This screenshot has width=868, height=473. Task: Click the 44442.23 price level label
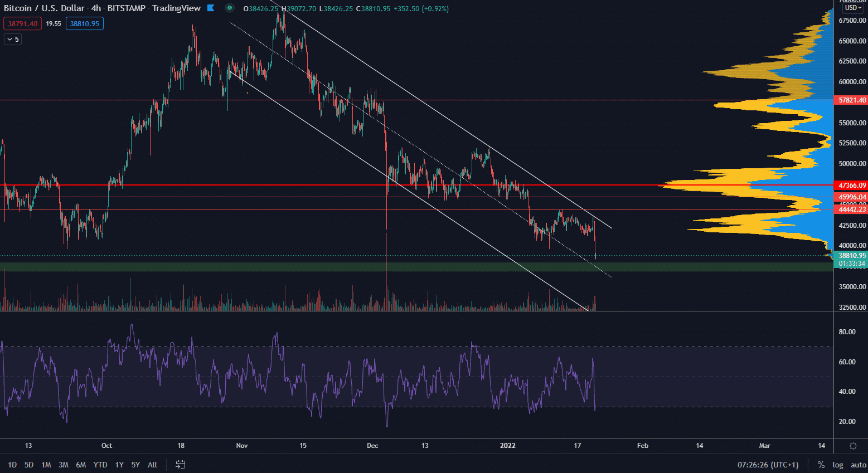852,209
